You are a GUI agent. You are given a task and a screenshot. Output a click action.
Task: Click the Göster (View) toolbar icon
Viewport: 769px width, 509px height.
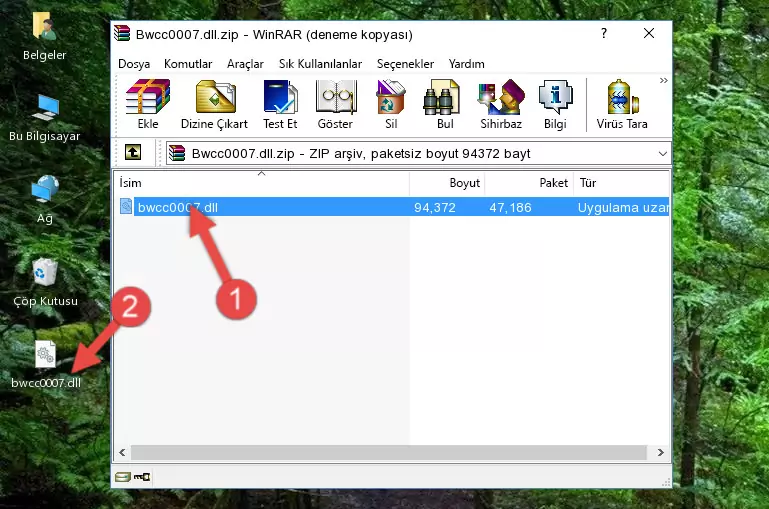tap(335, 104)
